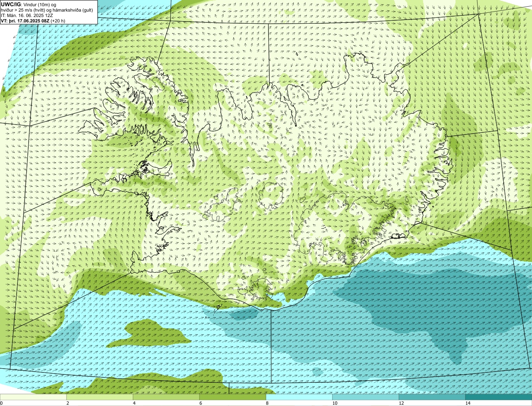The width and height of the screenshot is (532, 406).
Task: Click the 8–10 m/s light cyan legend swatch
Action: pos(299,397)
